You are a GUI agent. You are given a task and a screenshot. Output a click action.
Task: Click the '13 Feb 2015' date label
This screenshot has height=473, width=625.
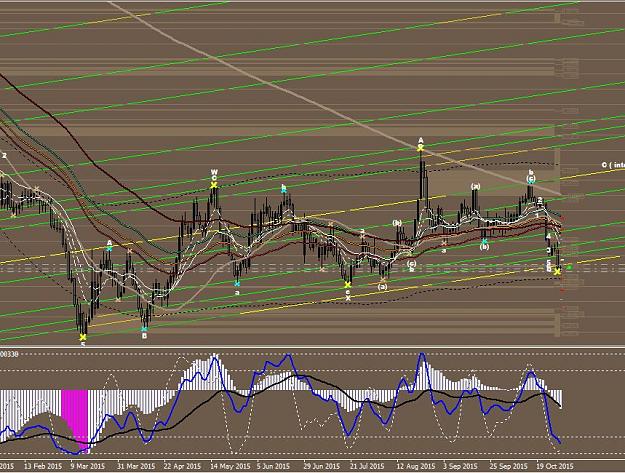tap(43, 466)
